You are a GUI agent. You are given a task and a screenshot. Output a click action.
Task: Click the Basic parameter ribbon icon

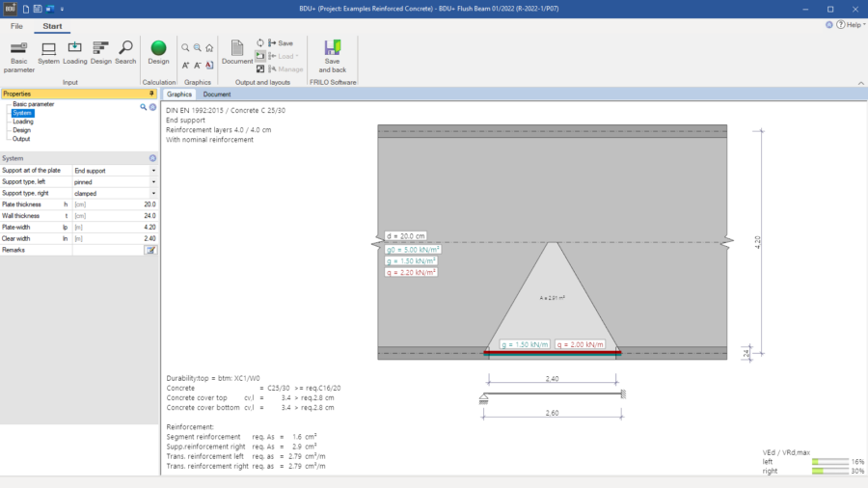point(18,54)
